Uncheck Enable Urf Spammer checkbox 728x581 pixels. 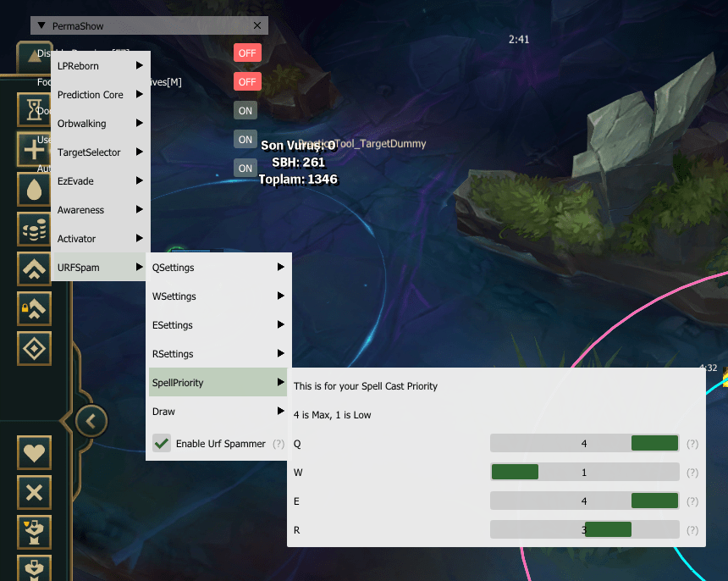pos(162,443)
